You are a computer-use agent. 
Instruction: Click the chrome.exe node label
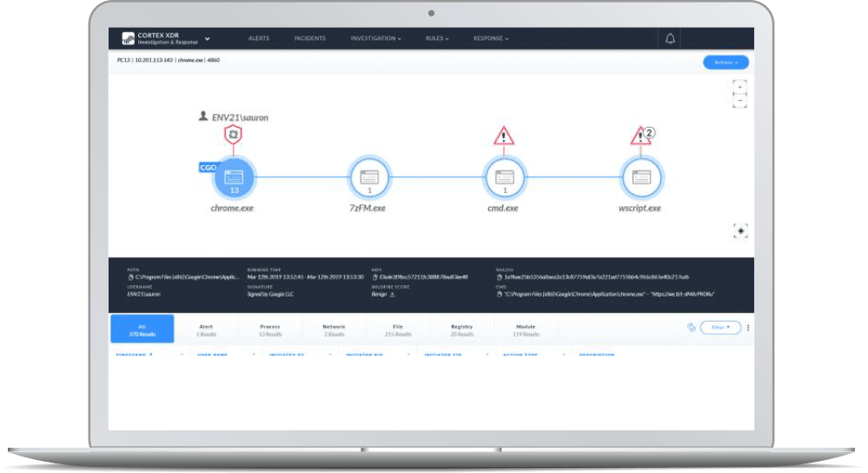[x=232, y=209]
